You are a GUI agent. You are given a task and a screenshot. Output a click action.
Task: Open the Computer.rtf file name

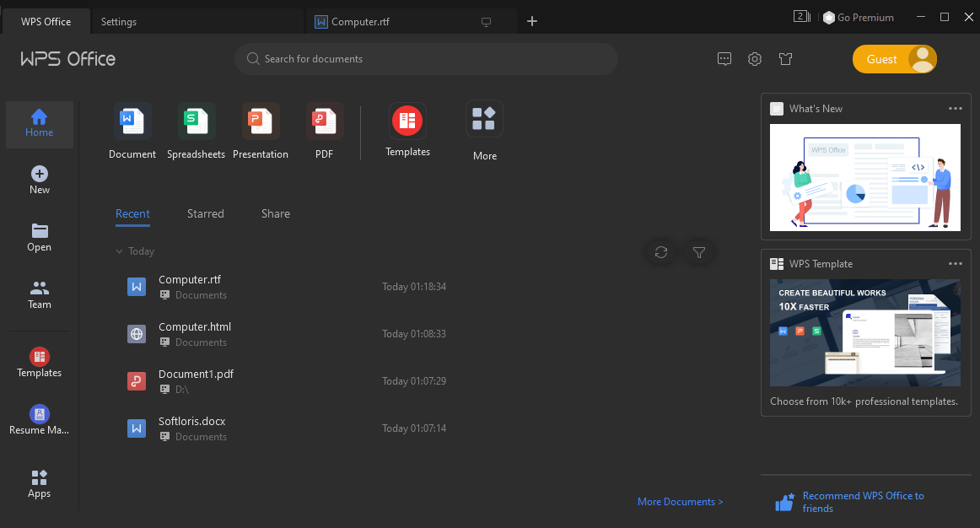pos(190,279)
